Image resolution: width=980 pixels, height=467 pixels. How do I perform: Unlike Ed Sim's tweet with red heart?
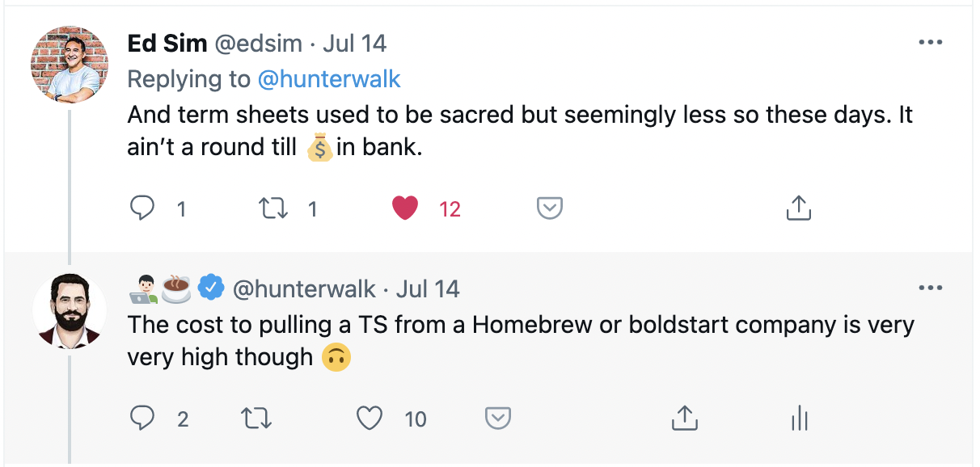pos(405,209)
